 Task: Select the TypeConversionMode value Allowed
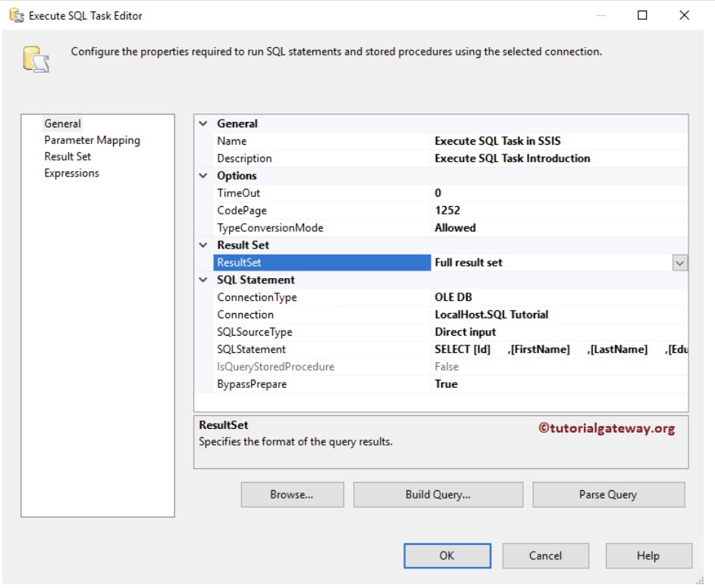coord(560,227)
